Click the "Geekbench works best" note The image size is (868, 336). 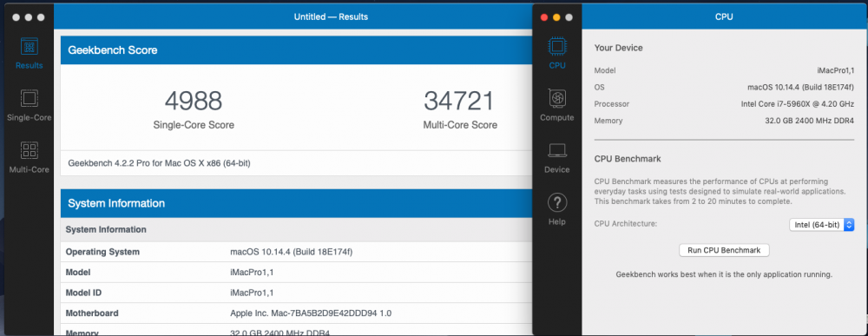pyautogui.click(x=724, y=274)
